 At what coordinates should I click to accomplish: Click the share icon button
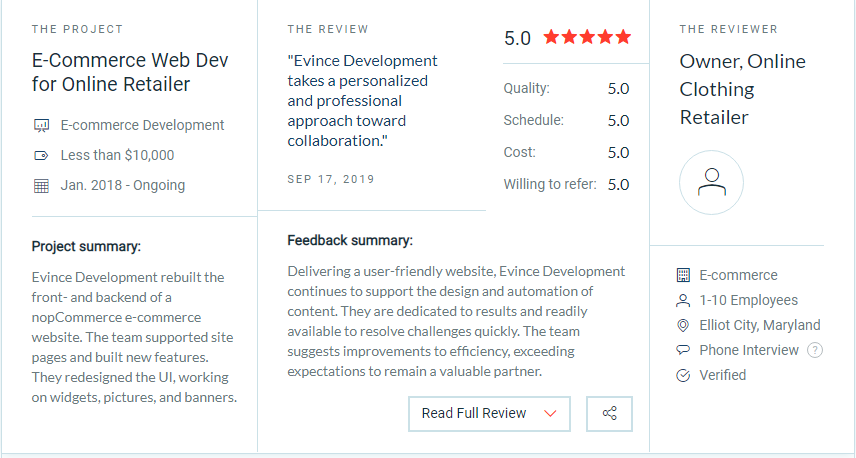pos(609,414)
